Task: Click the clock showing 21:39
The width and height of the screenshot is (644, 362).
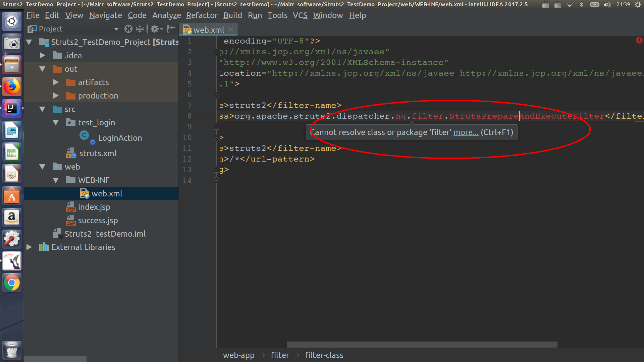Action: tap(623, 5)
